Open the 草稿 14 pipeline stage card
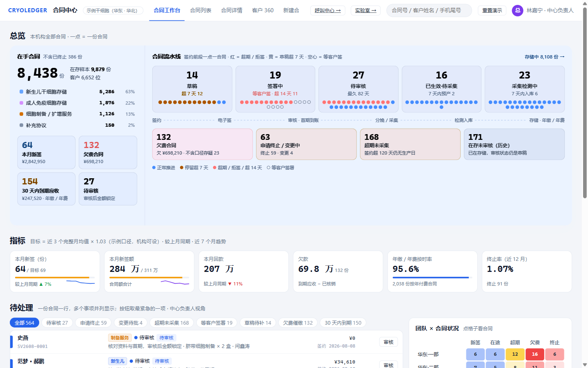The width and height of the screenshot is (588, 368). click(192, 89)
